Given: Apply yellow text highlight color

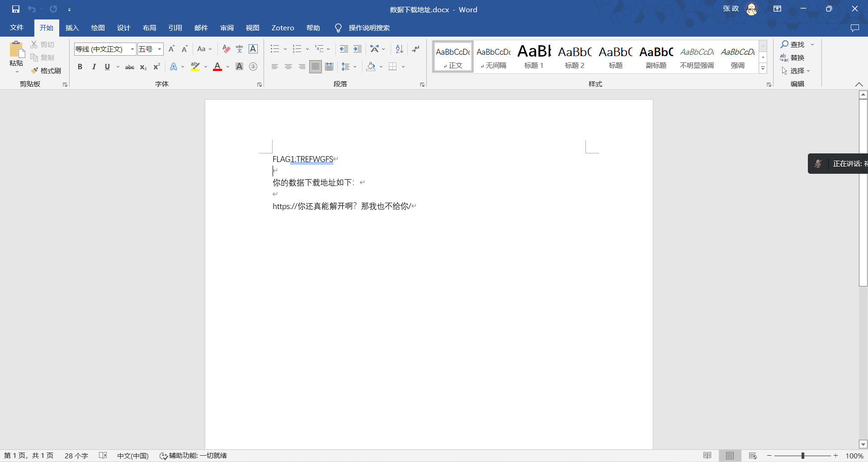Looking at the screenshot, I should tap(195, 67).
